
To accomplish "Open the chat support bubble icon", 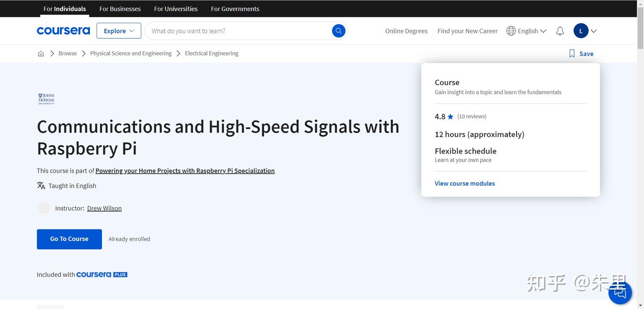I will [620, 293].
